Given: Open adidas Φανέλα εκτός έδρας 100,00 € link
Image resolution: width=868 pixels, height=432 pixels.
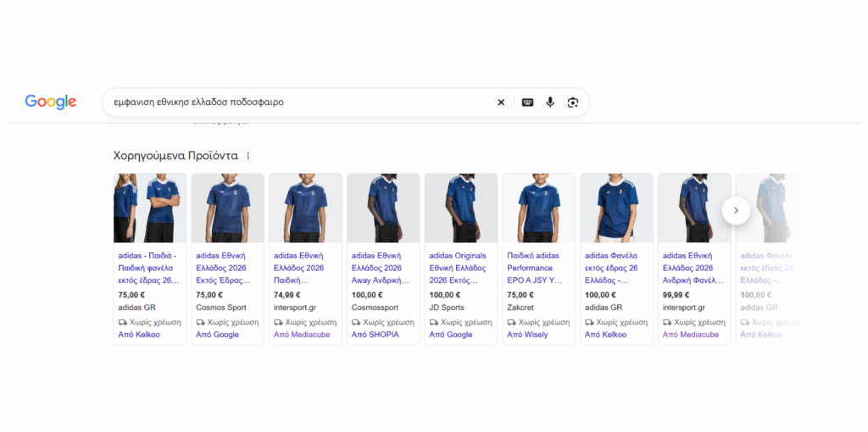Looking at the screenshot, I should click(612, 269).
